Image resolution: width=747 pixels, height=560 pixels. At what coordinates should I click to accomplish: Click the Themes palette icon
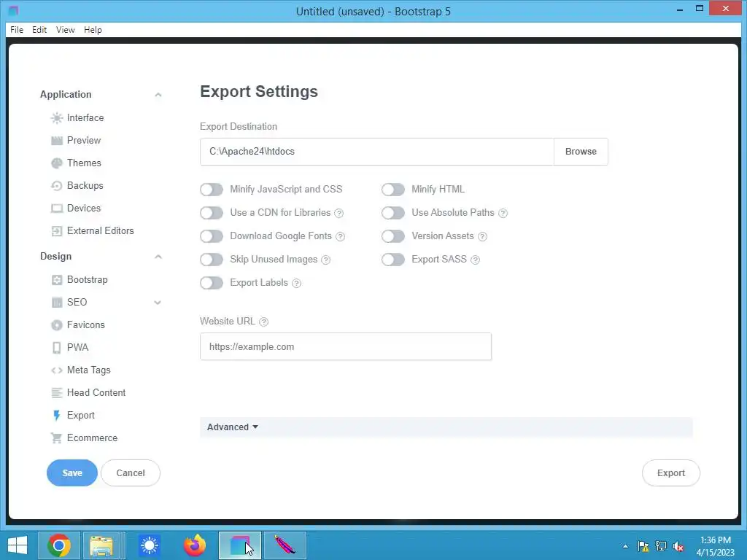pos(57,163)
